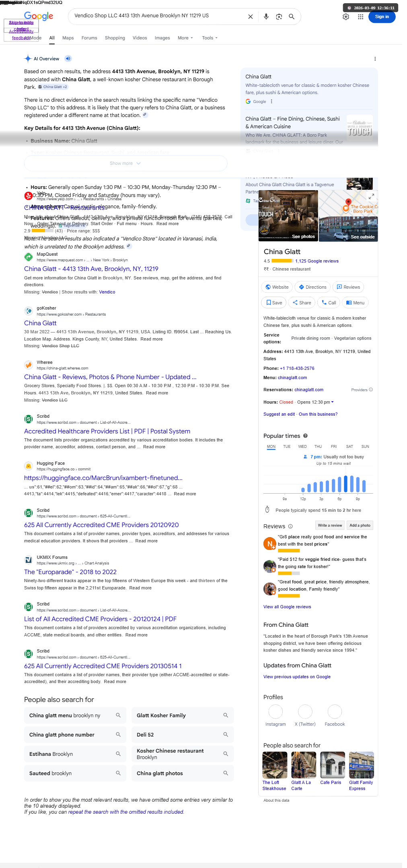407x868 pixels.
Task: Click the Sign in button
Action: click(x=382, y=16)
